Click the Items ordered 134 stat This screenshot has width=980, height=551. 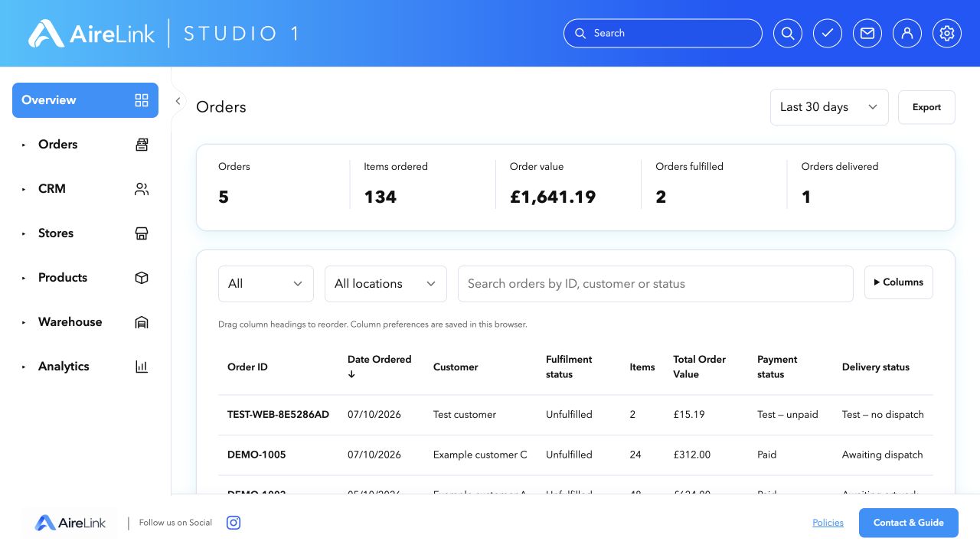coord(381,197)
